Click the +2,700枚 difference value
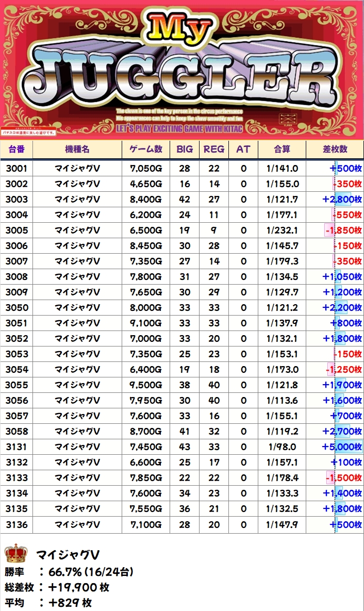 click(x=342, y=432)
